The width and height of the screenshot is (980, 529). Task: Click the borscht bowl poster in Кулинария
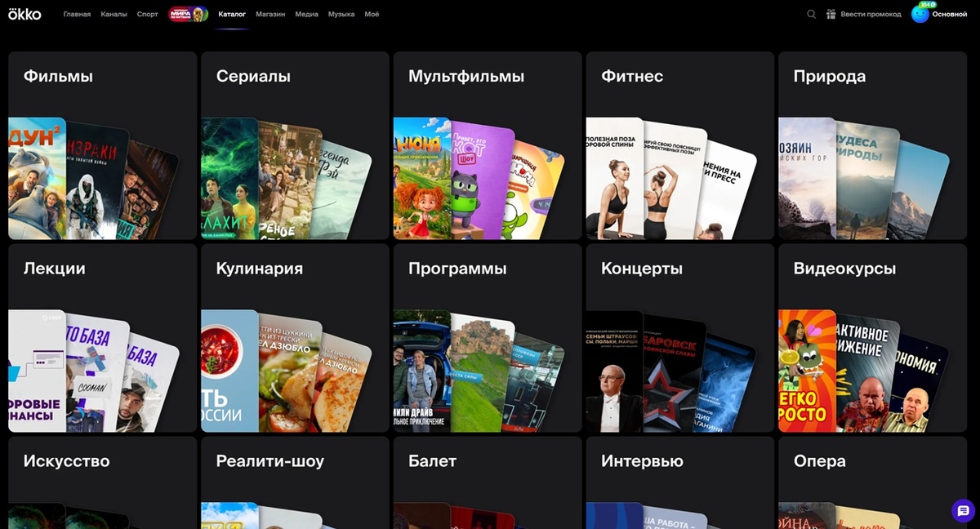(x=229, y=371)
